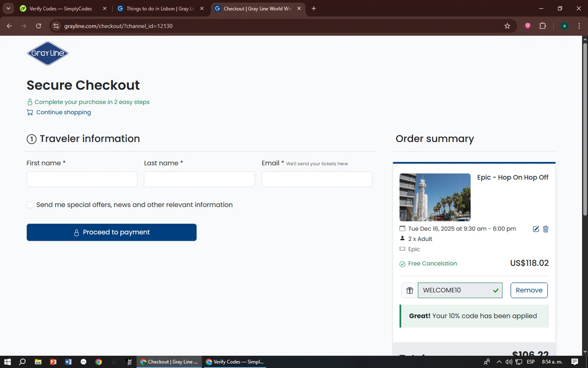Viewport: 588px width, 368px height.
Task: Open the Windows Start menu
Action: coord(7,362)
